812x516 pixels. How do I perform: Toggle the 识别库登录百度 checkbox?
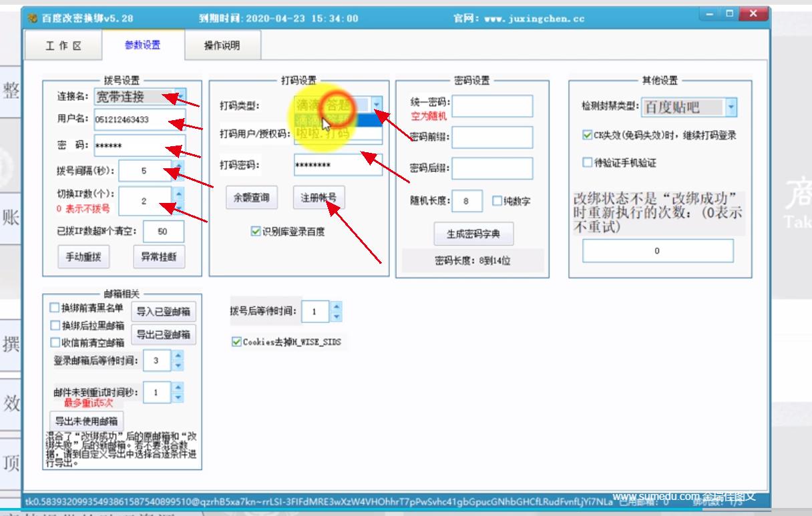[256, 232]
